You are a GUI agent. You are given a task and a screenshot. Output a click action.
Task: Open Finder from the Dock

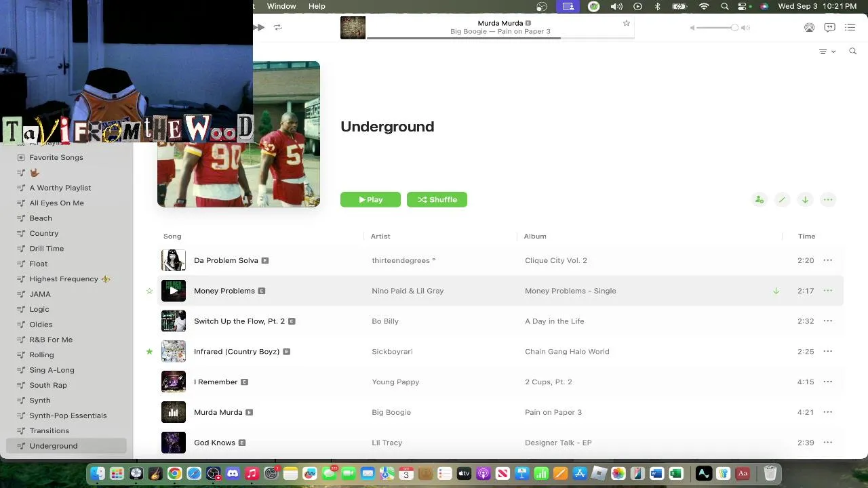[98, 473]
